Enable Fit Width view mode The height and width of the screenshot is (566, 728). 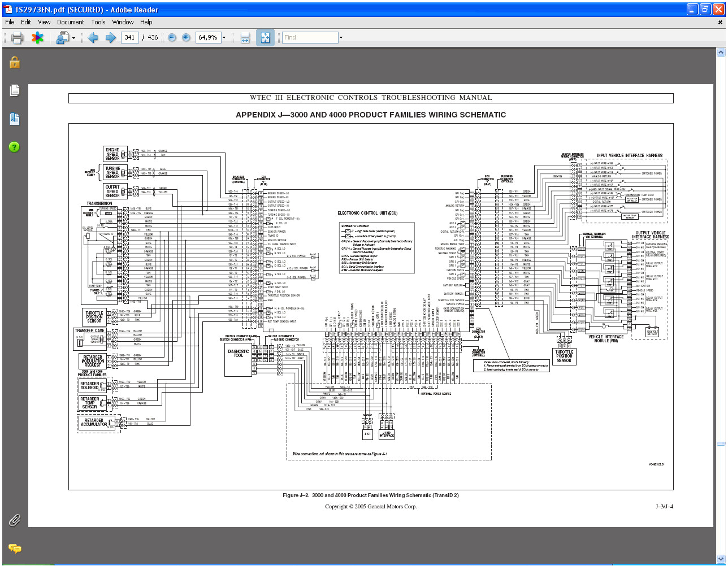[x=245, y=37]
